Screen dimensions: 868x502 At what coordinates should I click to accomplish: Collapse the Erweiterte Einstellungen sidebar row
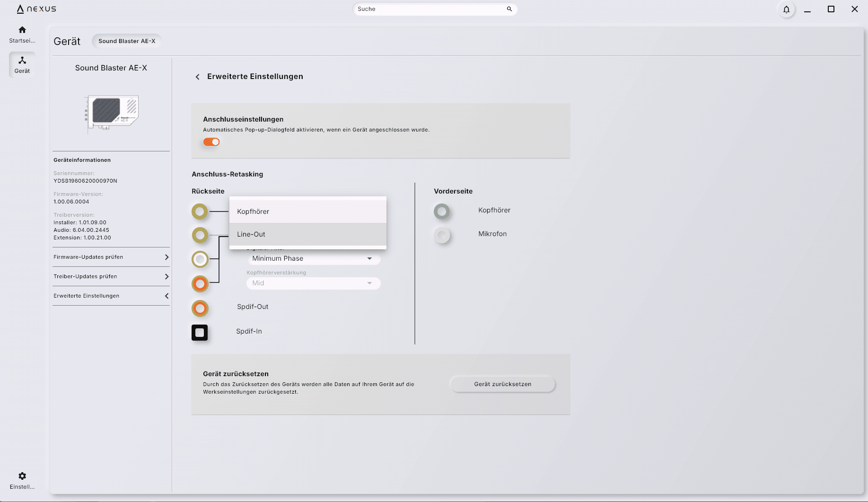(x=111, y=296)
